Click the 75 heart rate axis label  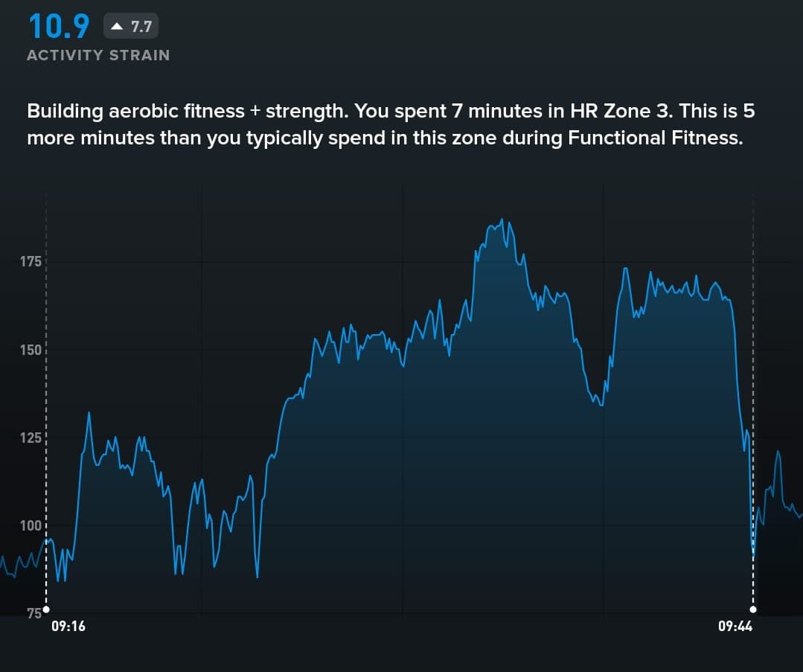34,613
